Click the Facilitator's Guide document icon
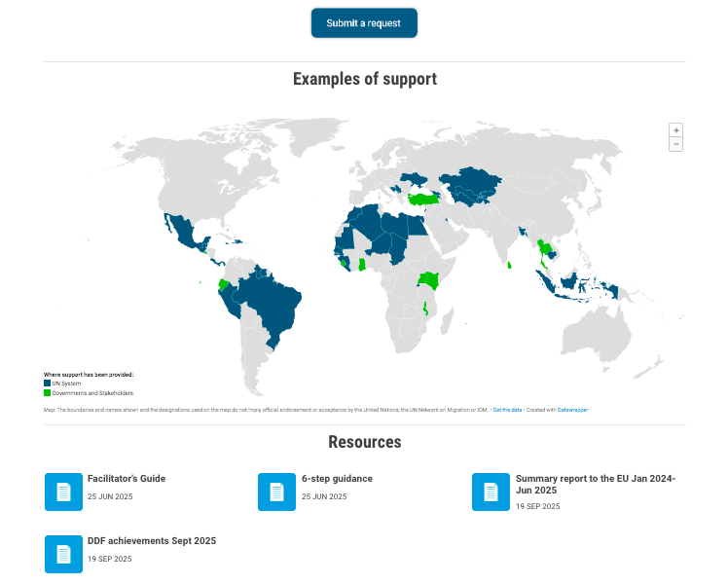The image size is (728, 584). pyautogui.click(x=63, y=492)
